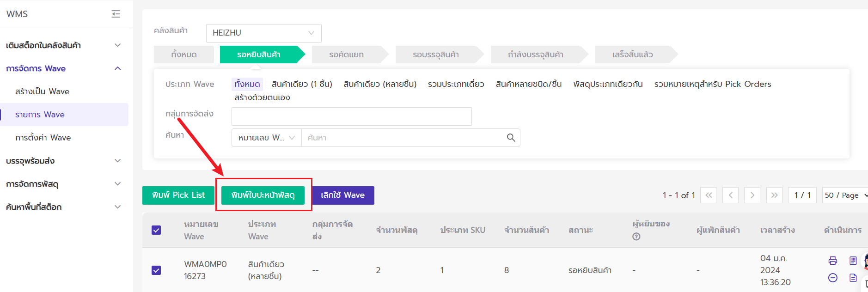Filter by รวมหมายเหตุสำหรับ Pick Orders

(x=713, y=84)
